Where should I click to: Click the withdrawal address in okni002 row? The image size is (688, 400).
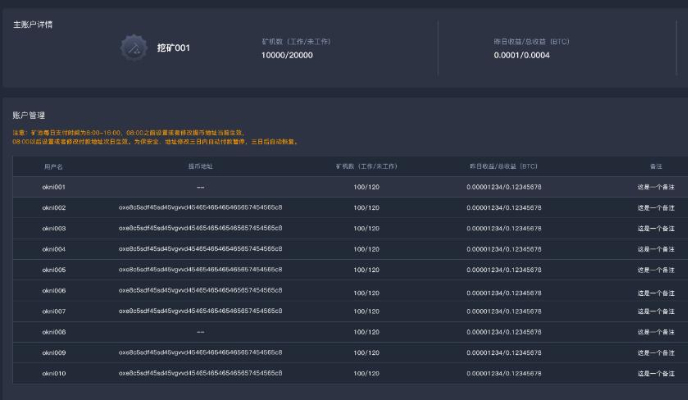201,207
